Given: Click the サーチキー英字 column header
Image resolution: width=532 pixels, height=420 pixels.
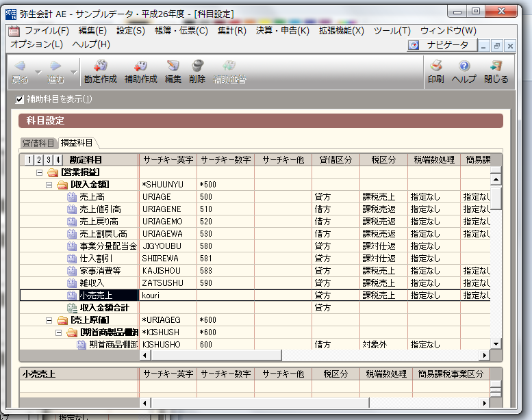Looking at the screenshot, I should click(x=168, y=160).
